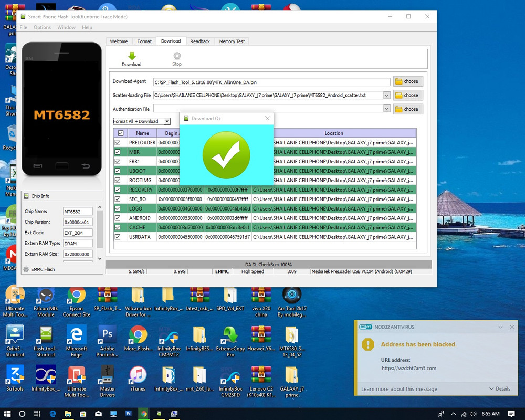Viewport: 525px width, 420px height.
Task: Open the Welcome tab
Action: click(x=119, y=41)
